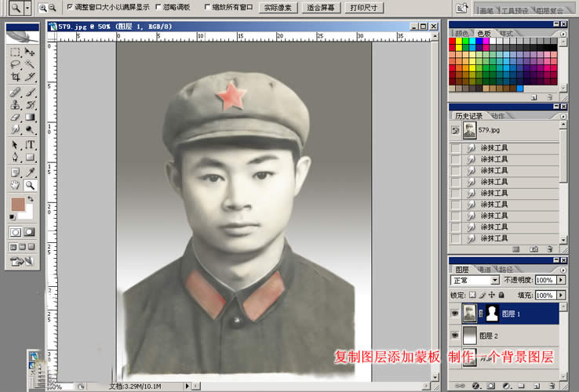
Task: Expand the 不透明度 opacity slider arrow
Action: click(562, 280)
